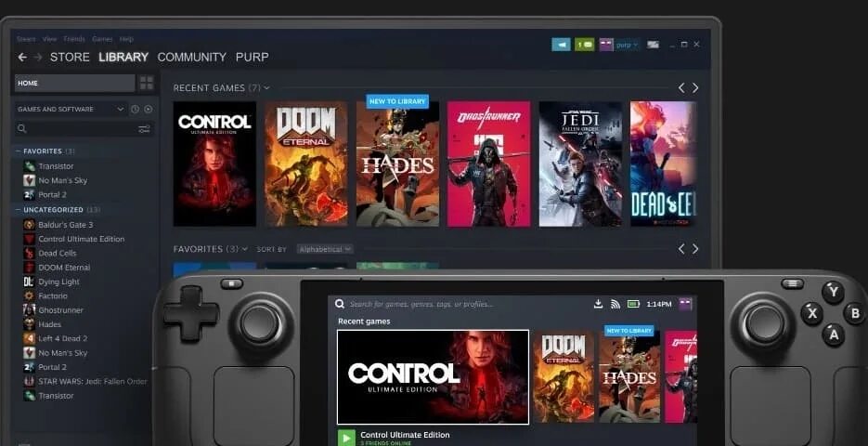The height and width of the screenshot is (446, 868).
Task: Click the Wi-Fi icon on Steam Deck screen
Action: (615, 304)
